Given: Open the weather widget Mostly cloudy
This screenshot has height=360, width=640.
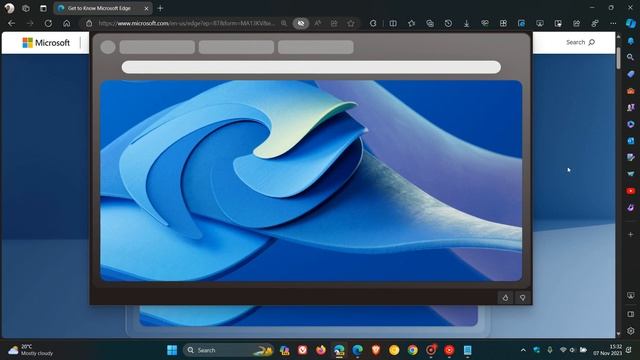Looking at the screenshot, I should point(31,350).
